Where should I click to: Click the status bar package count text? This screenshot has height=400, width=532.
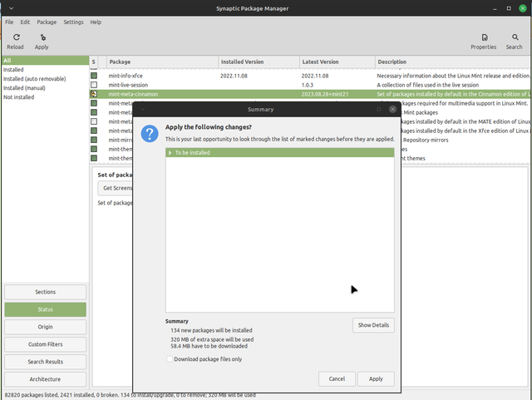131,395
